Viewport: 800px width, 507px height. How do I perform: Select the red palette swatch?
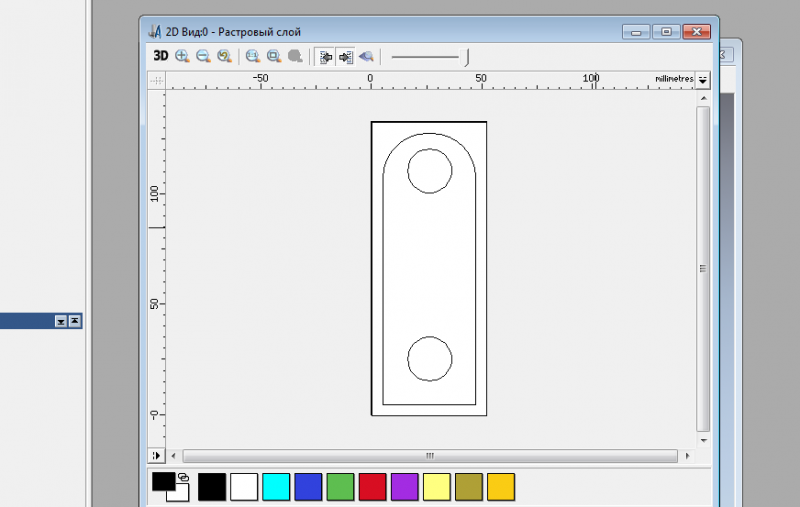372,487
